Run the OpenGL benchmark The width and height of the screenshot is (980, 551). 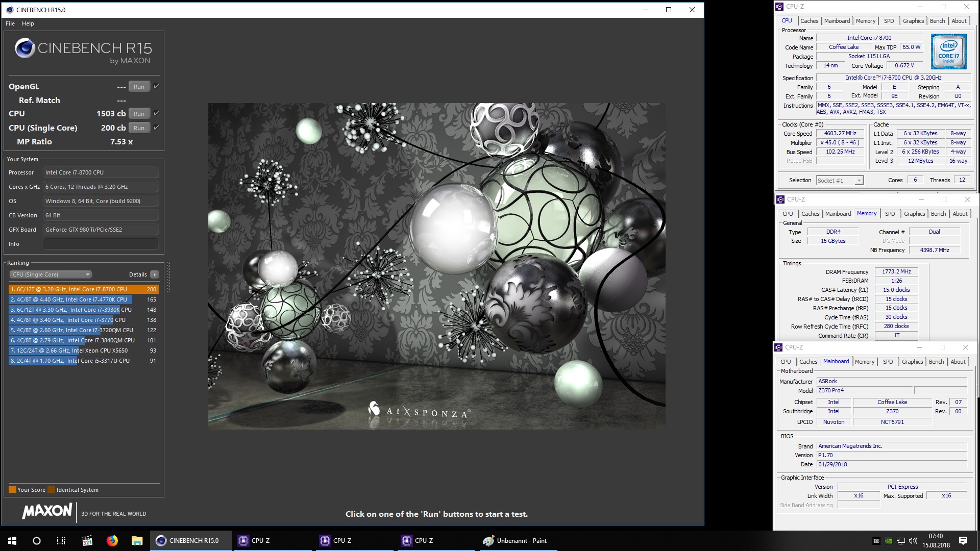pyautogui.click(x=139, y=87)
